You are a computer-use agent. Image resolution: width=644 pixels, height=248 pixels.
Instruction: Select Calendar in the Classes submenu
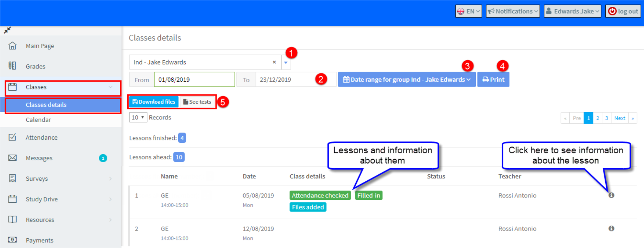(x=38, y=120)
